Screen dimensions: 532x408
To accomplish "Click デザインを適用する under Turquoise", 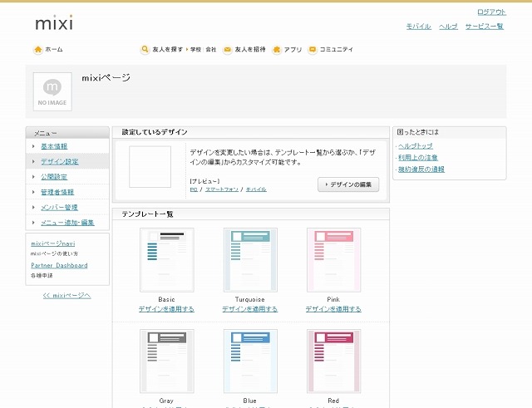I will point(250,309).
